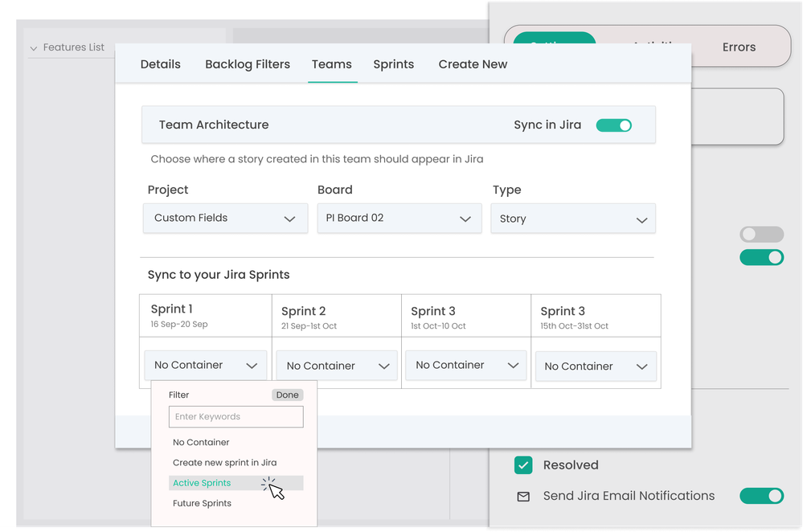
Task: Toggle the Sync in Jira switch
Action: (613, 125)
